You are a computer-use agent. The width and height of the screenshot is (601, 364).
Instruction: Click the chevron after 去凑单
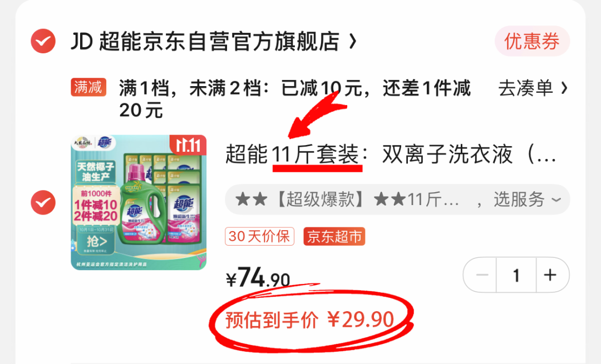coord(564,88)
